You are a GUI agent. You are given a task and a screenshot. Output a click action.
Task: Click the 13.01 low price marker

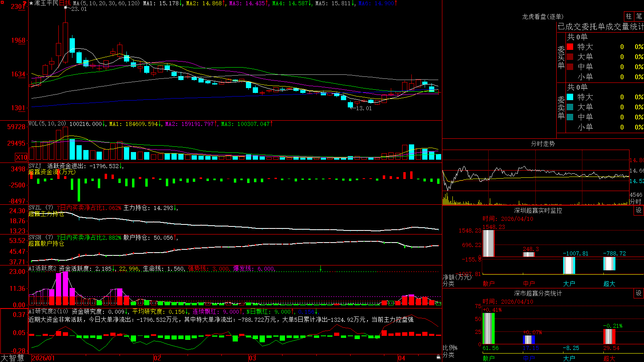[x=364, y=108]
